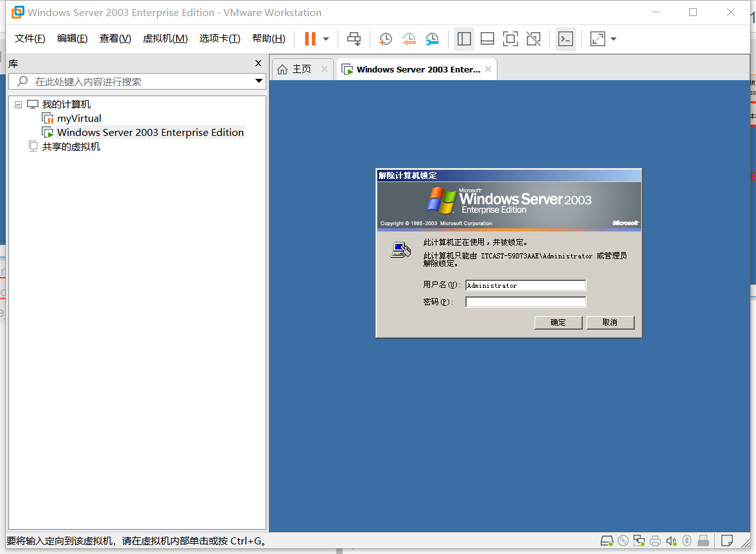The image size is (756, 554).
Task: Open the stretch display dropdown arrow
Action: (x=614, y=39)
